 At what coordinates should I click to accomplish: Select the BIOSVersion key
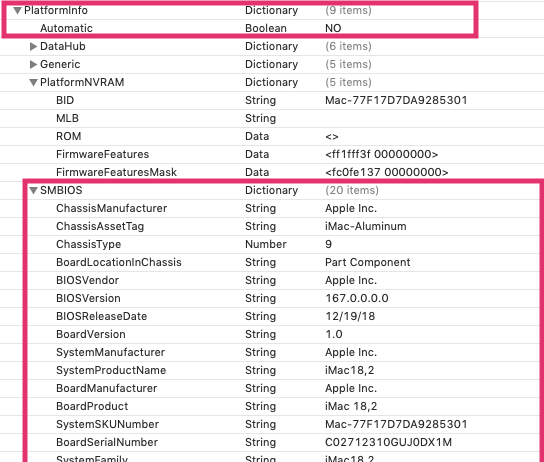pyautogui.click(x=88, y=298)
